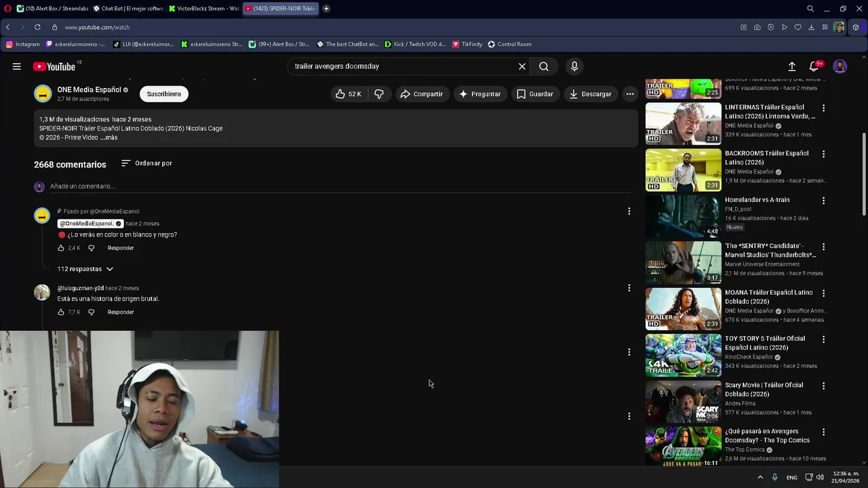Open Control Room bookmark
The height and width of the screenshot is (488, 868).
(509, 44)
